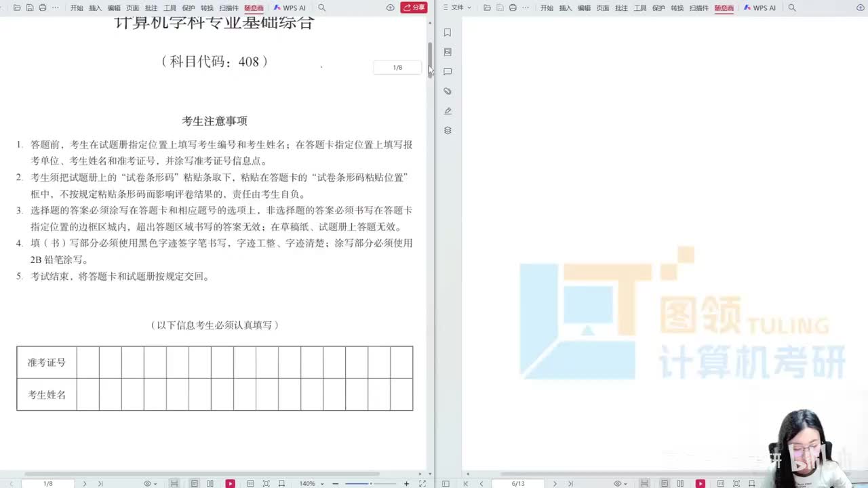Click zoom in plus in left status bar
The width and height of the screenshot is (868, 488).
tap(406, 483)
